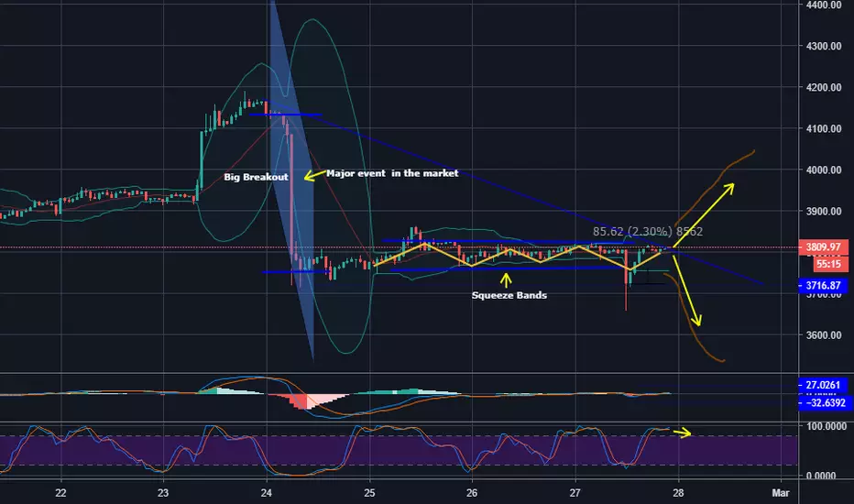Click the red 3809.97 current price label
Image resolution: width=854 pixels, height=504 pixels.
[x=823, y=247]
